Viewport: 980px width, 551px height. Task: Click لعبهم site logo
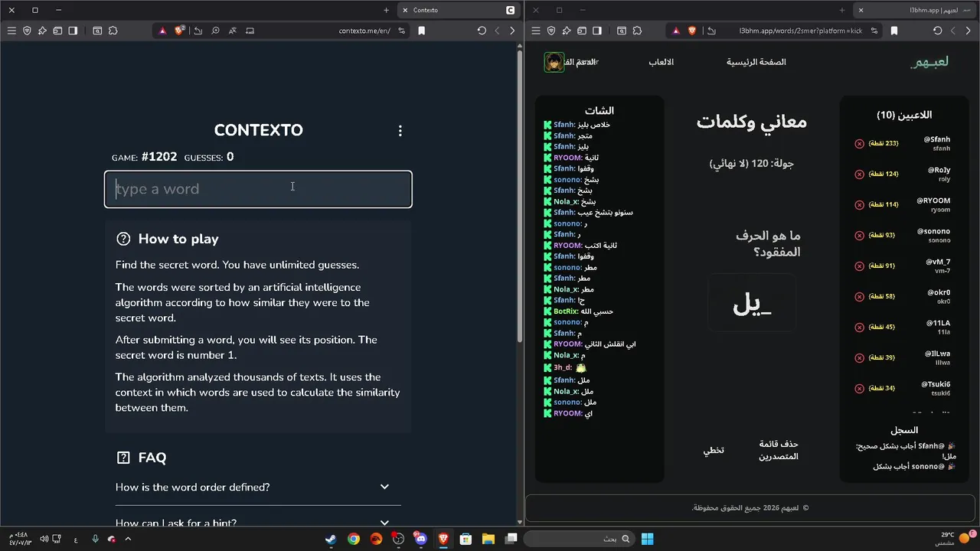[929, 62]
